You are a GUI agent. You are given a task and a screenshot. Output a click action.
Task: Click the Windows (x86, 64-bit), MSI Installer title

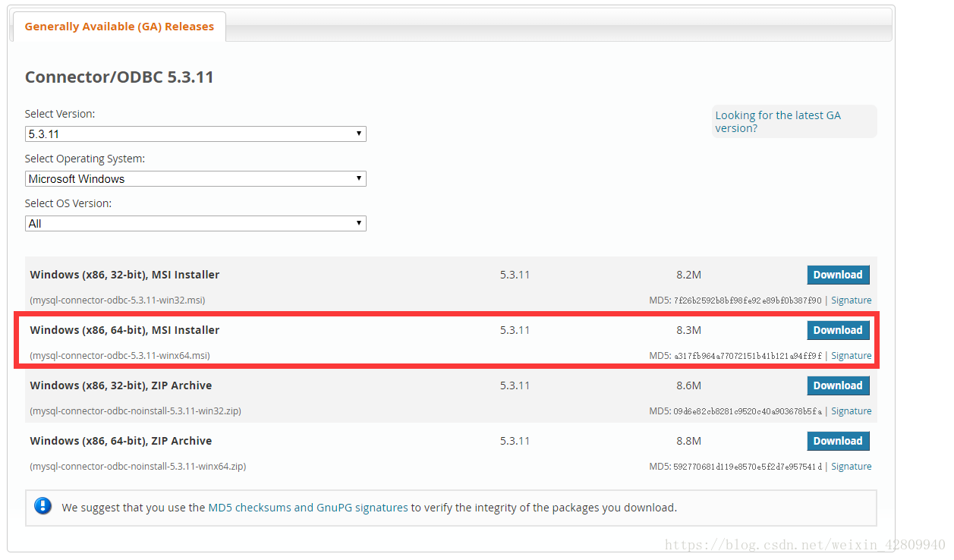124,330
